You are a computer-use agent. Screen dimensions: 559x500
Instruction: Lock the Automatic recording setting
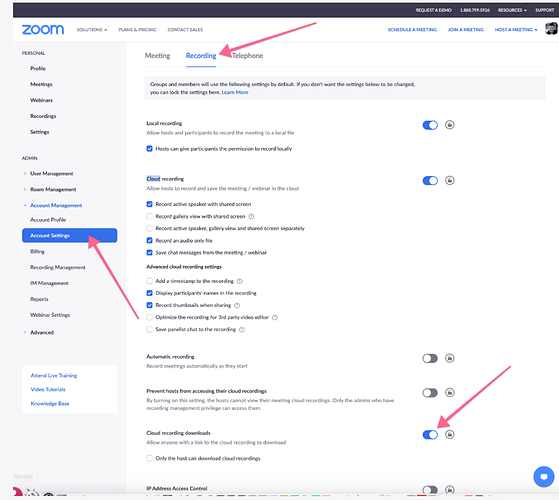coord(450,358)
